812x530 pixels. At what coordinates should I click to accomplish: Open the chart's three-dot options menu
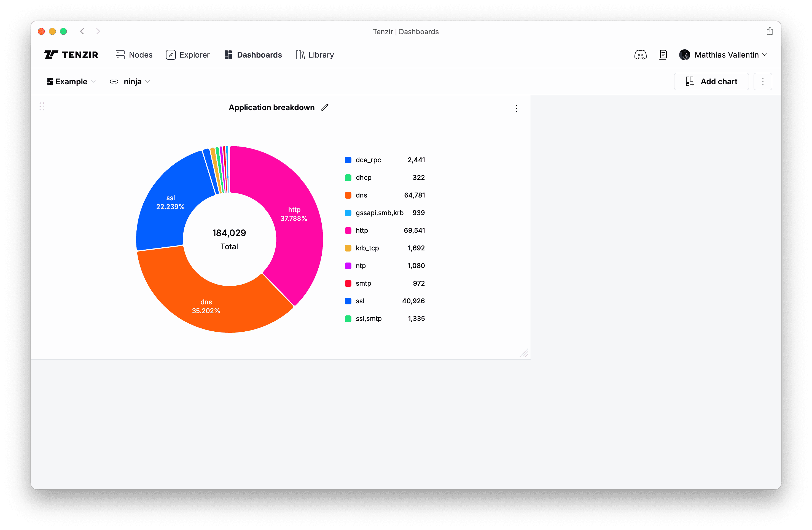click(x=517, y=109)
